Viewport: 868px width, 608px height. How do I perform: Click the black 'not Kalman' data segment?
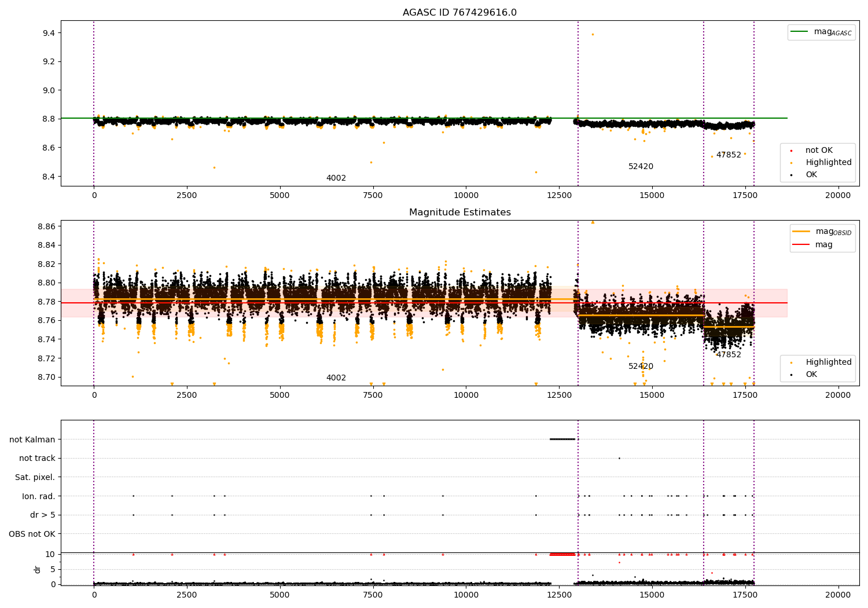(562, 439)
